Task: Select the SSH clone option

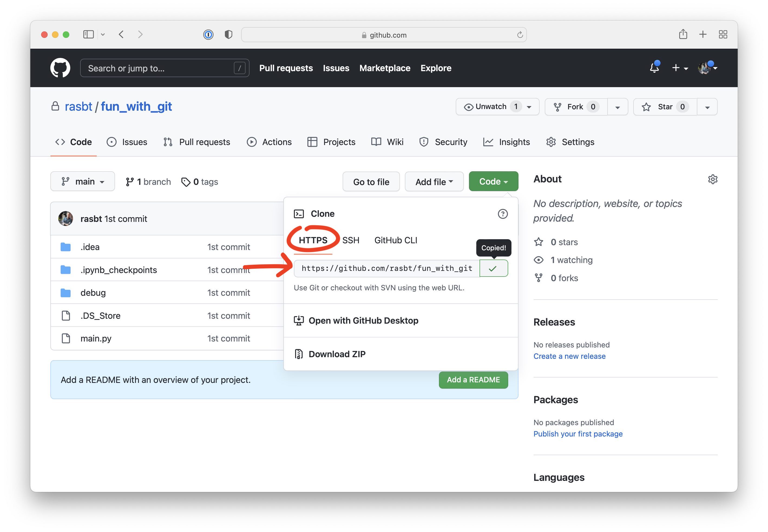Action: [x=351, y=240]
